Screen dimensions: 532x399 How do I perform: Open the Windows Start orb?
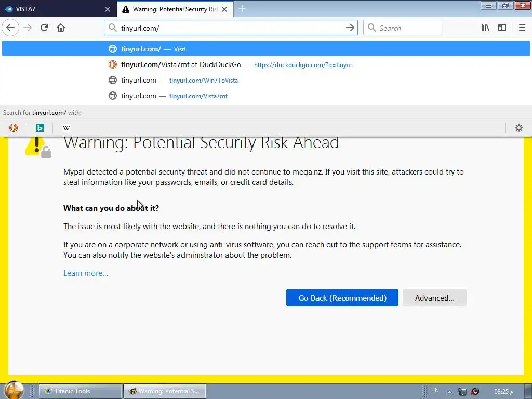coord(14,390)
